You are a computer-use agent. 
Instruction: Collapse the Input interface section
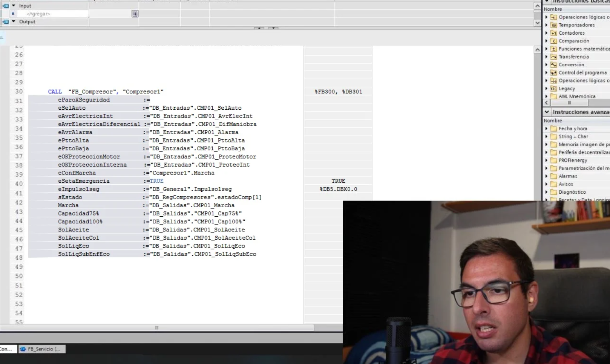tap(14, 6)
